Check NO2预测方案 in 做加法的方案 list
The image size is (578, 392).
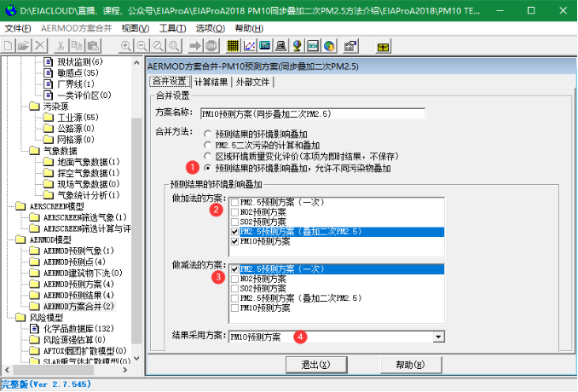click(x=234, y=212)
